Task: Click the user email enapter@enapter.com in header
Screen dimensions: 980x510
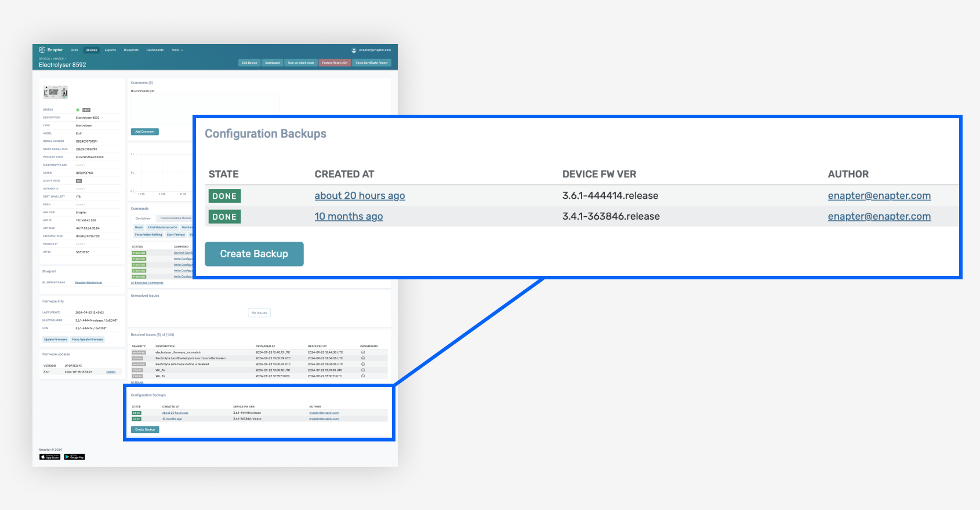Action: tap(375, 50)
